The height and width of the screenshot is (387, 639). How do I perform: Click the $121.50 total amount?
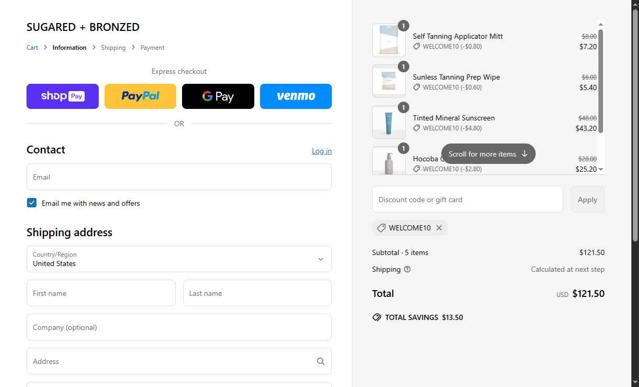(588, 294)
